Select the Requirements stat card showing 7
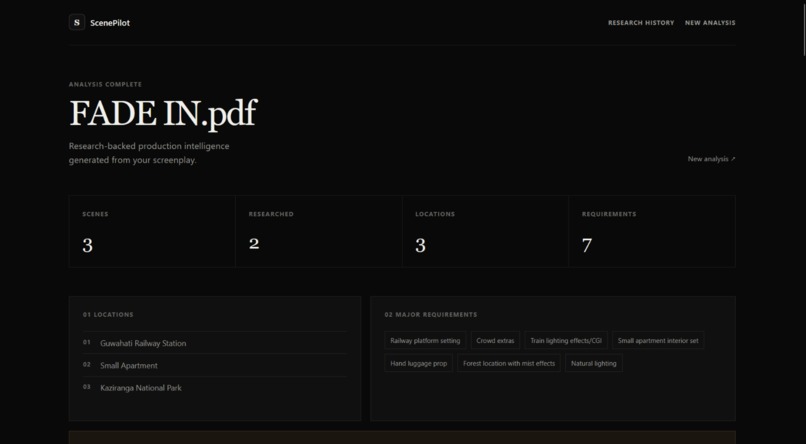Screen dimensions: 806x444 point(652,231)
